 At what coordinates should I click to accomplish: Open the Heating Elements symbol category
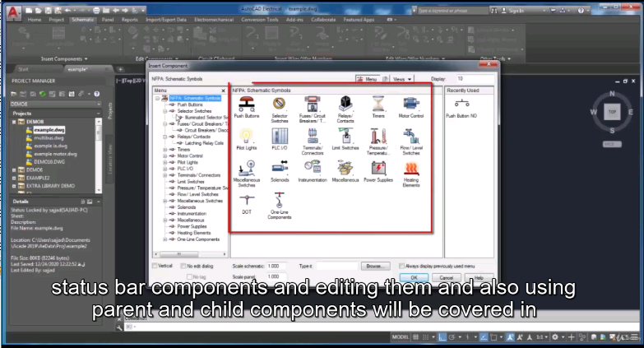(x=410, y=168)
